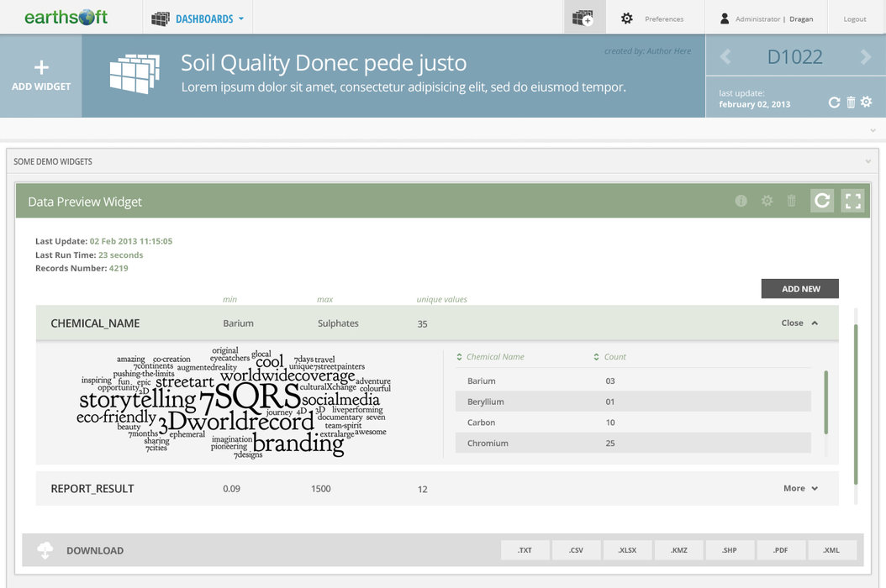Expand Data Preview Widget to fullscreen
The width and height of the screenshot is (886, 588).
(x=853, y=201)
